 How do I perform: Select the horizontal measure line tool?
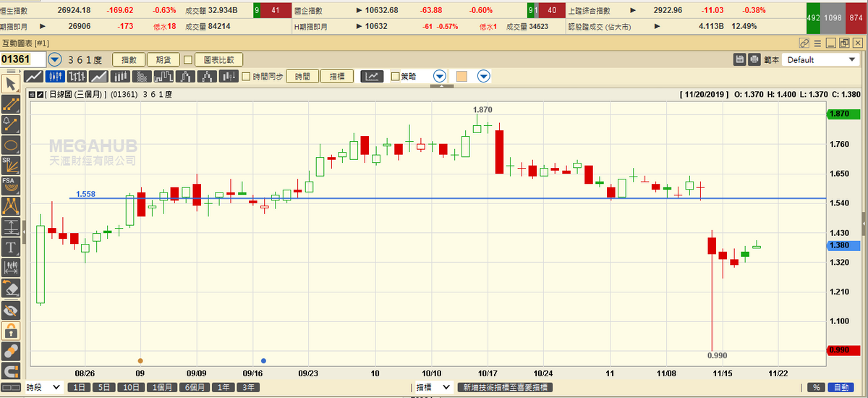click(11, 226)
